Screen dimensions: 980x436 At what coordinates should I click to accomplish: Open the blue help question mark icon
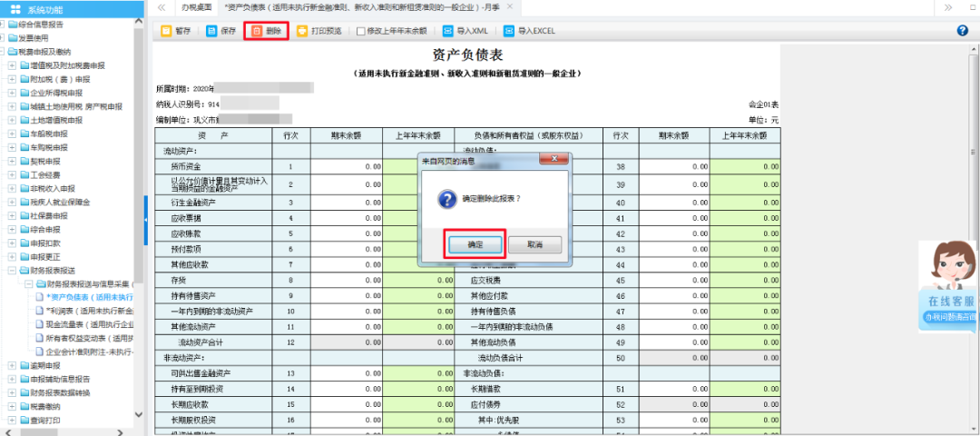[962, 31]
